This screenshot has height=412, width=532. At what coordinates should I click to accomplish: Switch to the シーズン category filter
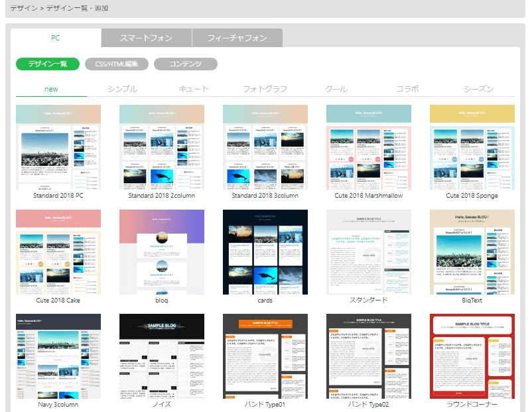tap(479, 89)
